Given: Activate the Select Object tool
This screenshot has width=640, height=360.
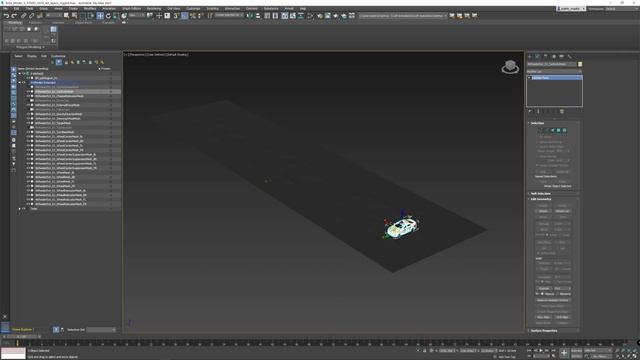Looking at the screenshot, I should pyautogui.click(x=67, y=16).
